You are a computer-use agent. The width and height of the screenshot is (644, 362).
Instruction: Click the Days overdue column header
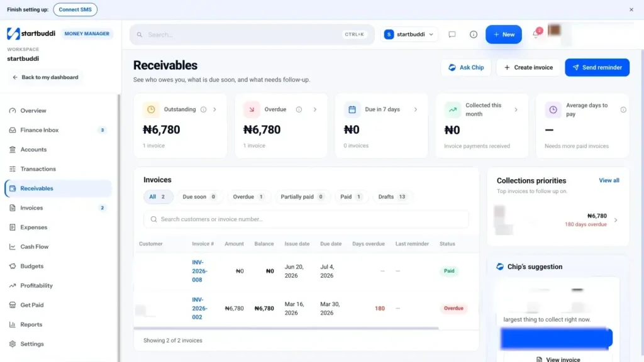(369, 244)
